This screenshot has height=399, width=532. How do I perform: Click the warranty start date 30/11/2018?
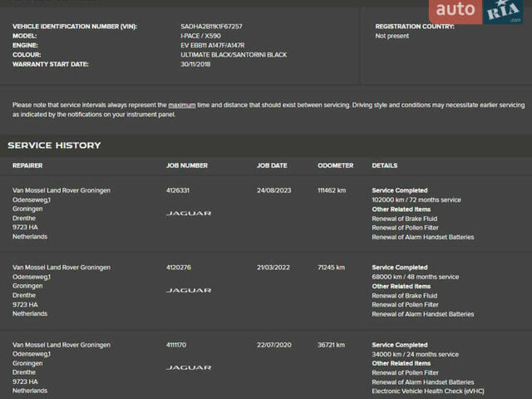(196, 64)
